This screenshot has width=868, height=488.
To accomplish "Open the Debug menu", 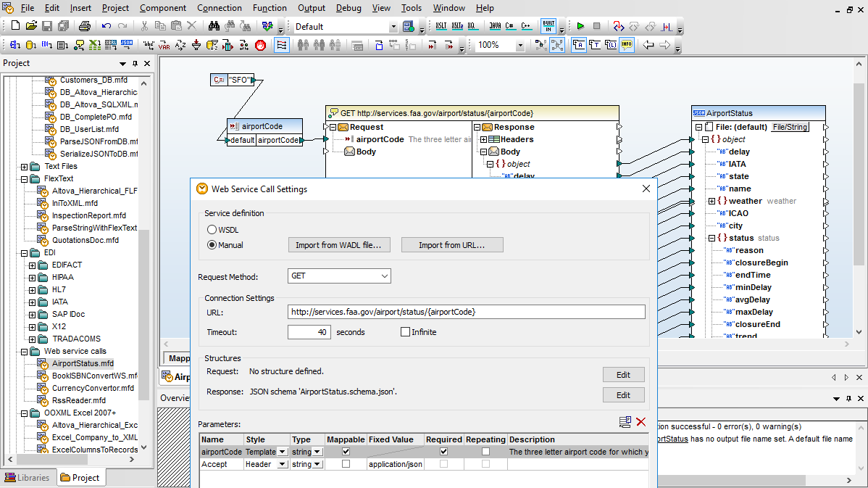I will [349, 8].
